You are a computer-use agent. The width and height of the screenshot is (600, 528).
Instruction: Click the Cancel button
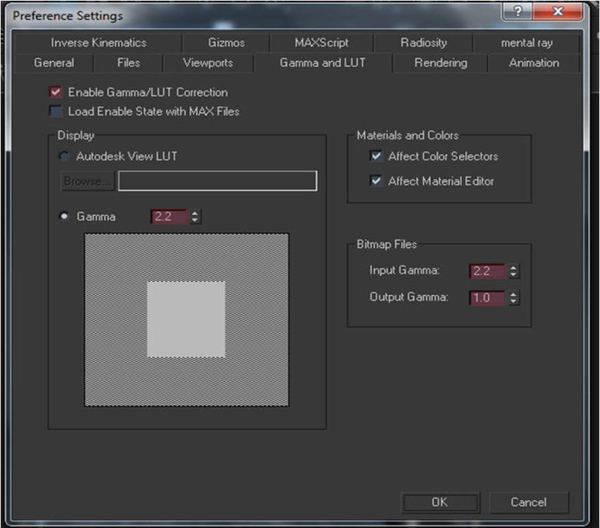(528, 502)
